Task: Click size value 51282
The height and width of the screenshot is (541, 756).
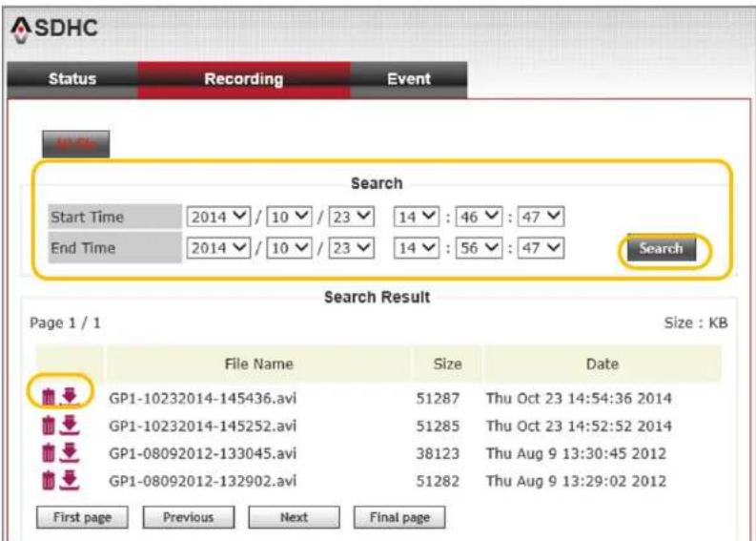Action: tap(438, 481)
